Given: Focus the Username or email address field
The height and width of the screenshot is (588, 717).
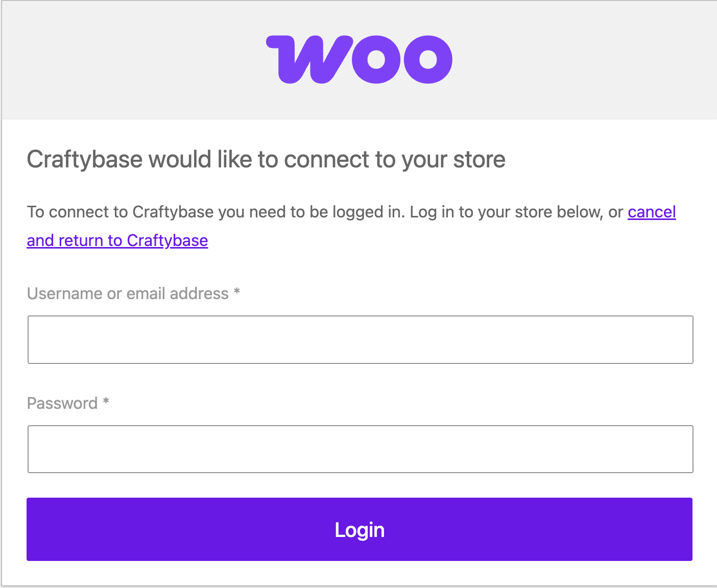Looking at the screenshot, I should pyautogui.click(x=361, y=339).
